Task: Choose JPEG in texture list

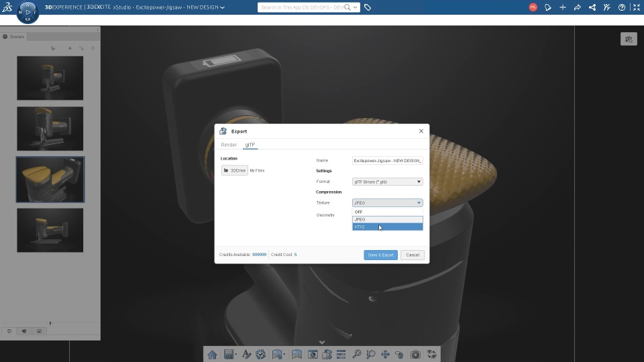Action: (x=387, y=220)
